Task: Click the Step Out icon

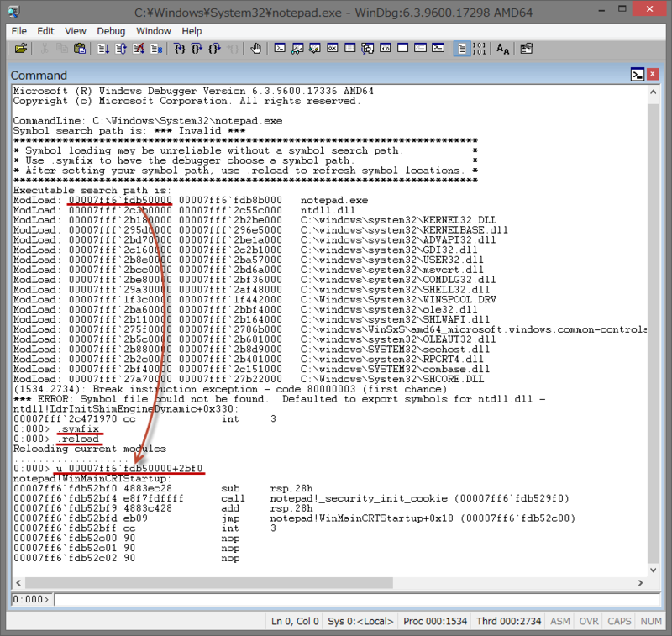Action: coord(215,49)
